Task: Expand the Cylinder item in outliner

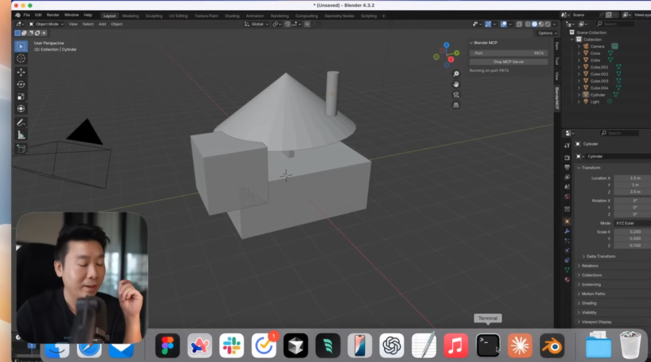Action: pos(579,95)
